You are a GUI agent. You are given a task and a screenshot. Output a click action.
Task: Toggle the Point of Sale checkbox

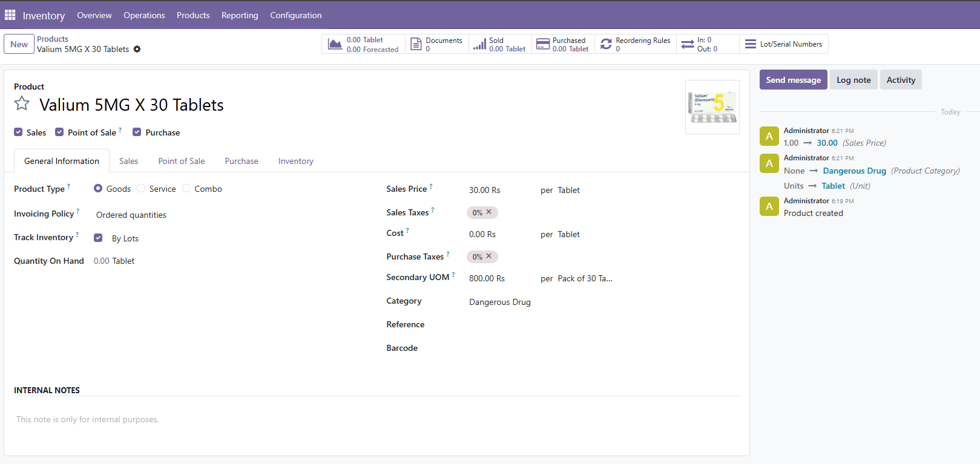[x=59, y=132]
